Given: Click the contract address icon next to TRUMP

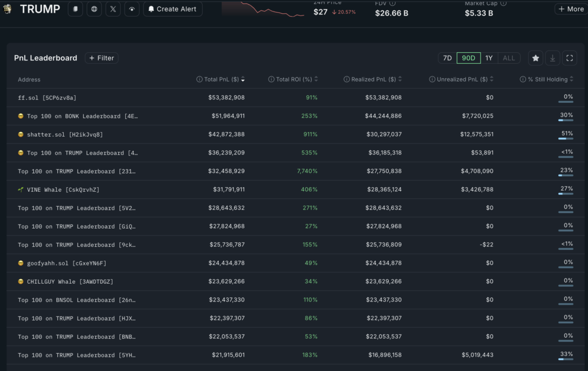Looking at the screenshot, I should (75, 9).
